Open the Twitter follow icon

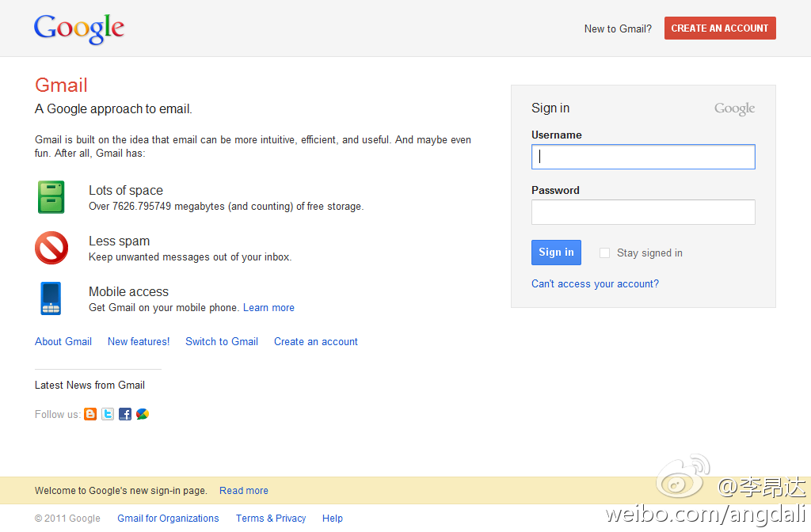[x=108, y=414]
